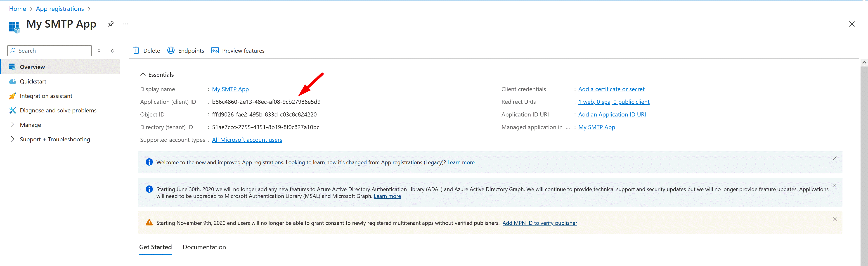868x266 pixels.
Task: Click Learn more in the ADAL notice
Action: point(387,196)
